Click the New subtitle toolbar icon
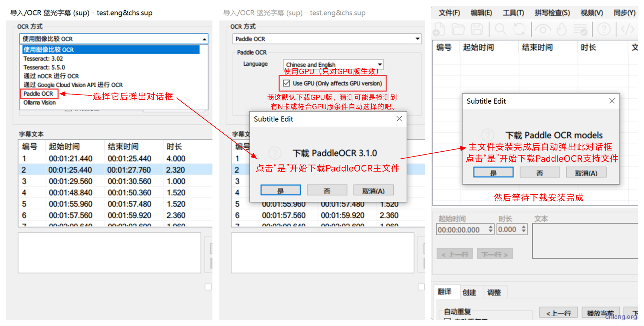Viewport: 644px width, 326px height. tap(439, 29)
